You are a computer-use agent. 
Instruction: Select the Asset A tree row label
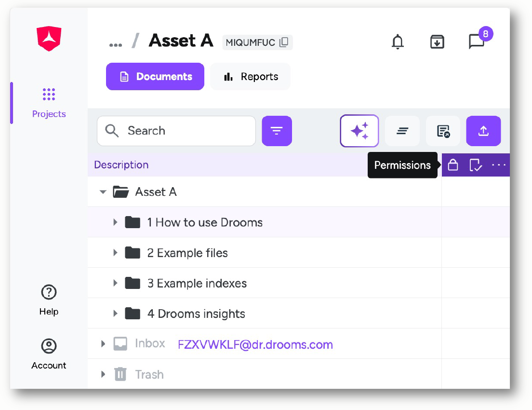coord(156,192)
